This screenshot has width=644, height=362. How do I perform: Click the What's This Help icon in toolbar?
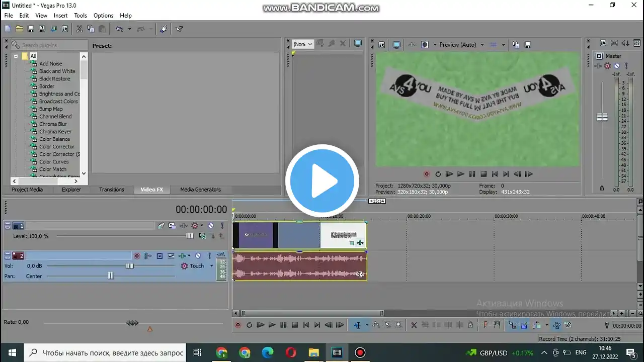tap(179, 29)
